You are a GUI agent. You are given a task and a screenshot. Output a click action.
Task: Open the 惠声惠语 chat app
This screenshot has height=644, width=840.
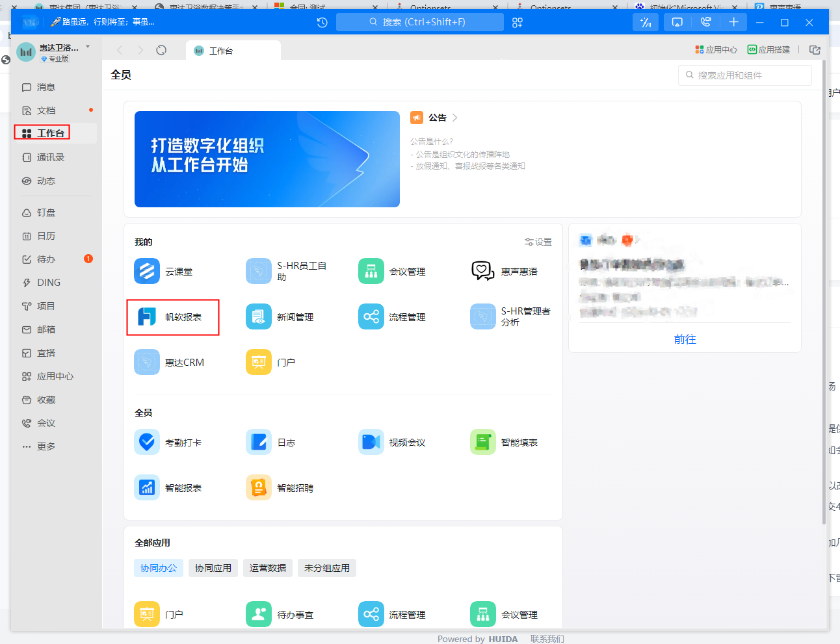point(483,271)
